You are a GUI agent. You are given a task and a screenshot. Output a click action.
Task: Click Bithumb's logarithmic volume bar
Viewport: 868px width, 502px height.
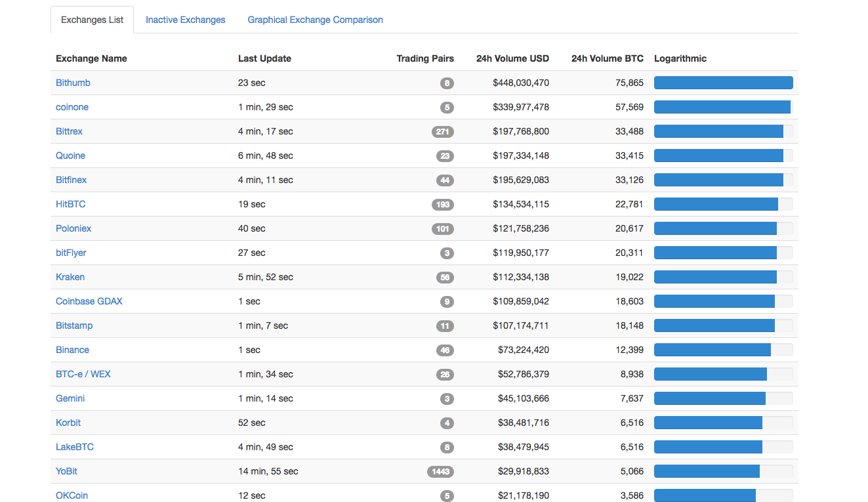tap(724, 83)
